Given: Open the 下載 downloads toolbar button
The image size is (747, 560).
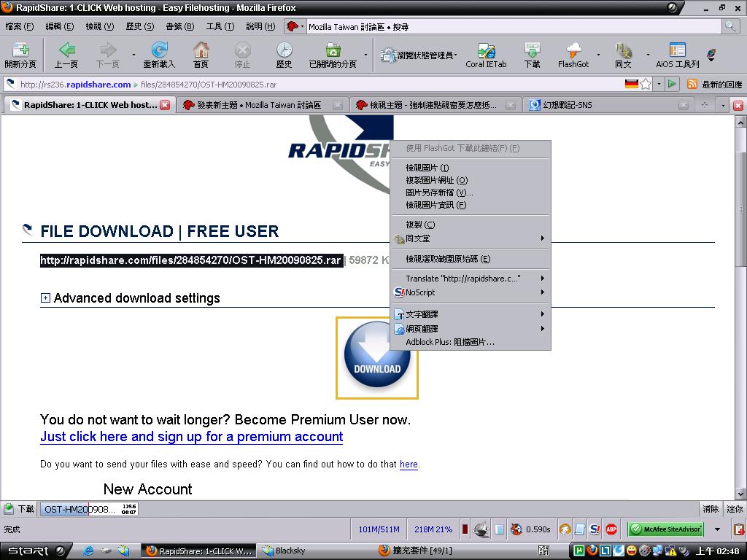Looking at the screenshot, I should pos(532,55).
